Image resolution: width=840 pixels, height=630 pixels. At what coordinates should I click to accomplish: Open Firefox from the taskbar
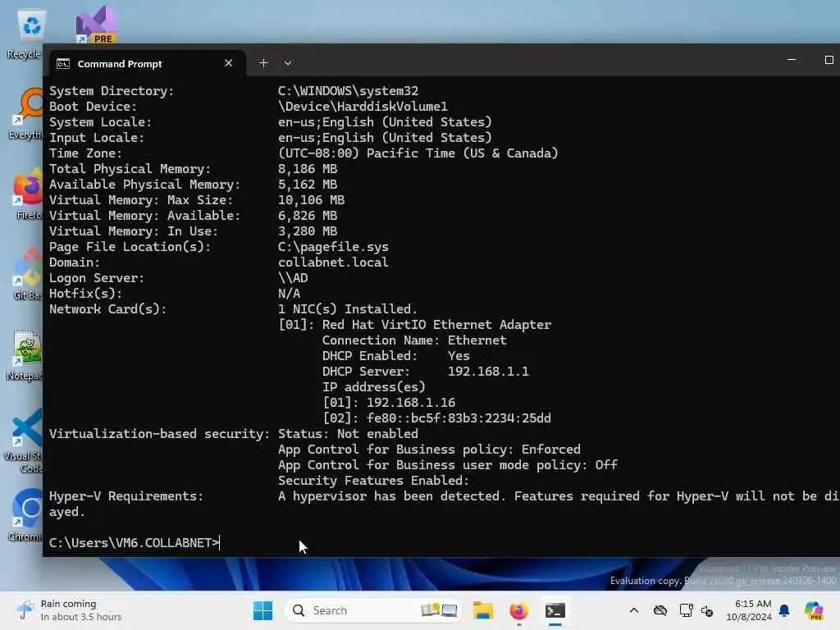[x=518, y=610]
